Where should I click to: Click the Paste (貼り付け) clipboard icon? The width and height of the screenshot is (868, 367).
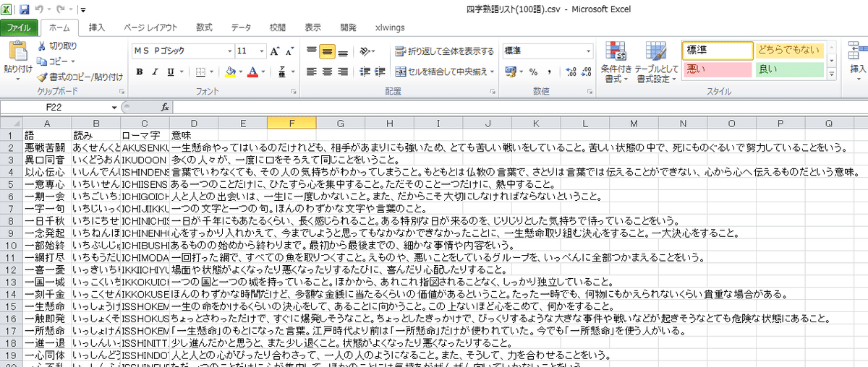tap(18, 51)
